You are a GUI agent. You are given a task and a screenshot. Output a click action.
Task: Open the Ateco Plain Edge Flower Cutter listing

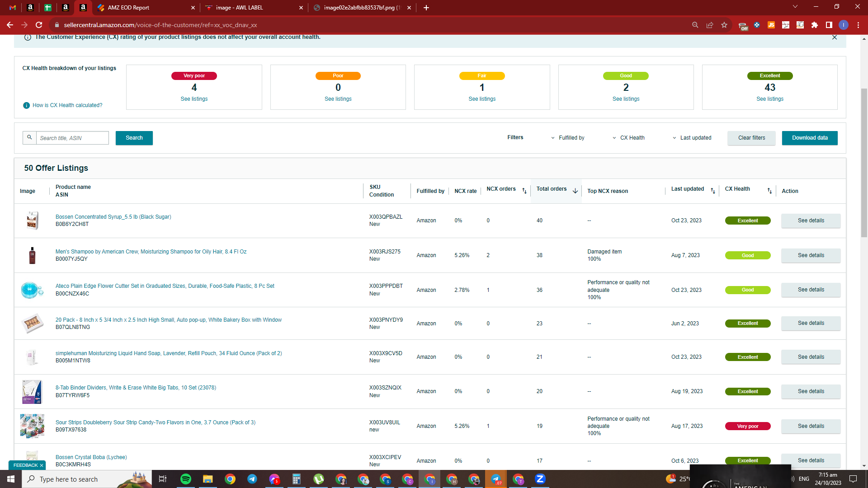165,286
